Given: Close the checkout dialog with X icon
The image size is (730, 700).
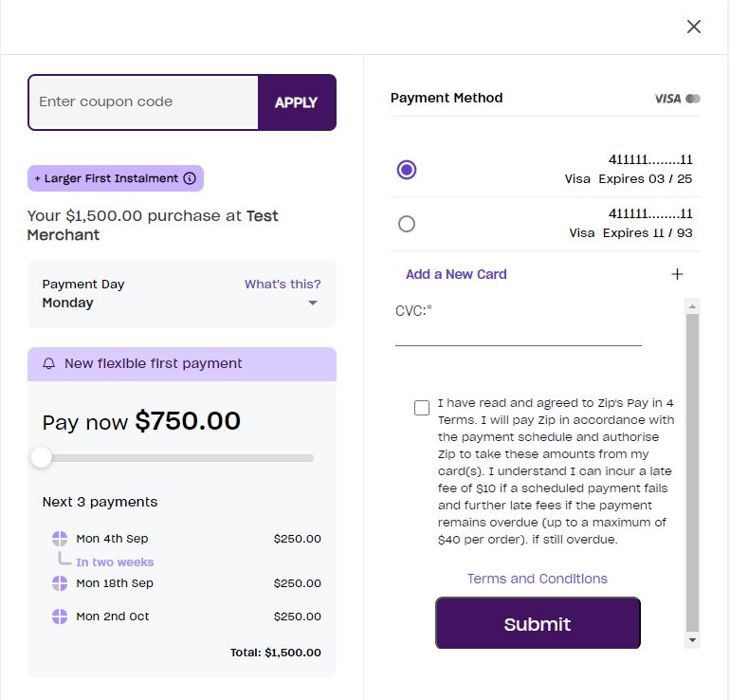Looking at the screenshot, I should pyautogui.click(x=694, y=27).
